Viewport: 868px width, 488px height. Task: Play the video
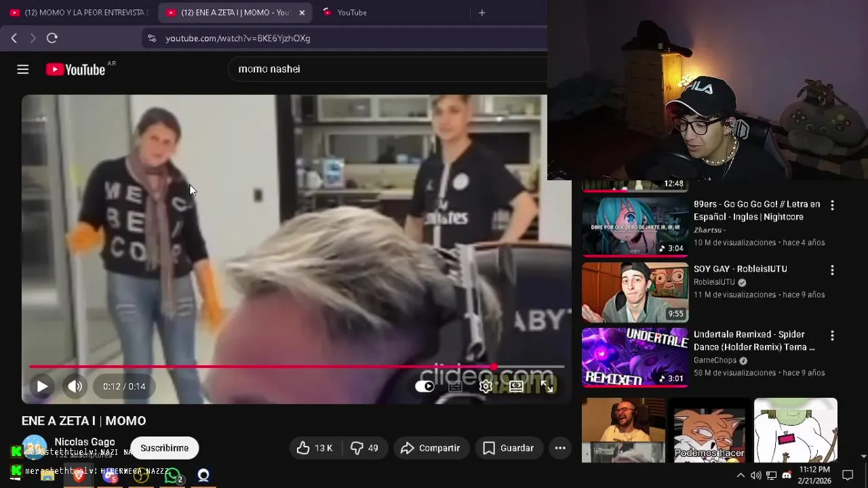pos(42,386)
